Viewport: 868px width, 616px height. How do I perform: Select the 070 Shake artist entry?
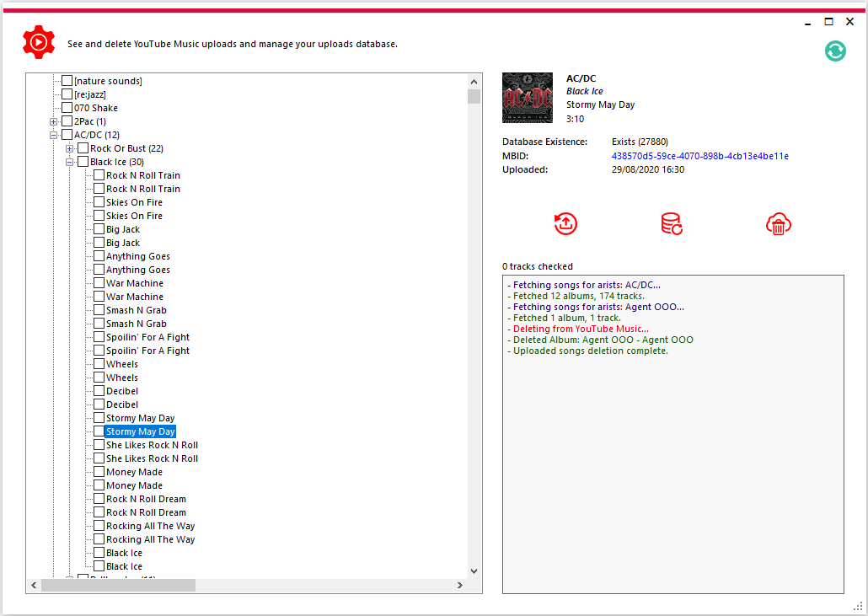point(97,108)
